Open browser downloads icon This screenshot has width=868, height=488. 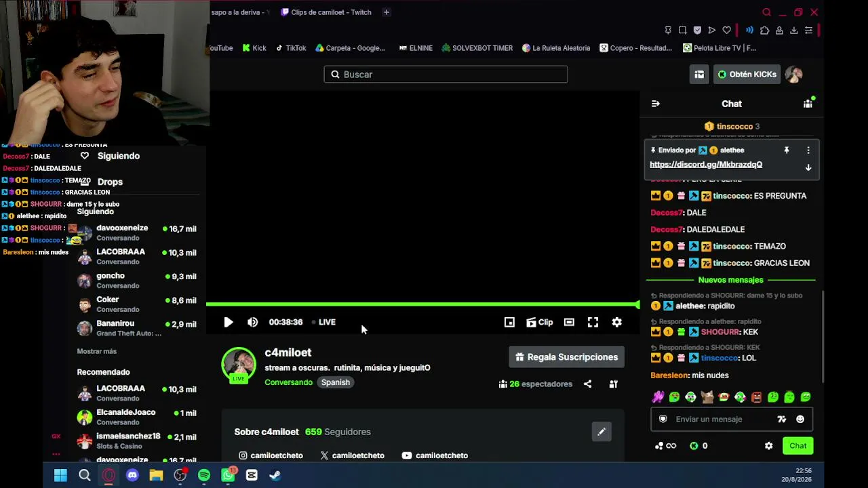coord(793,30)
